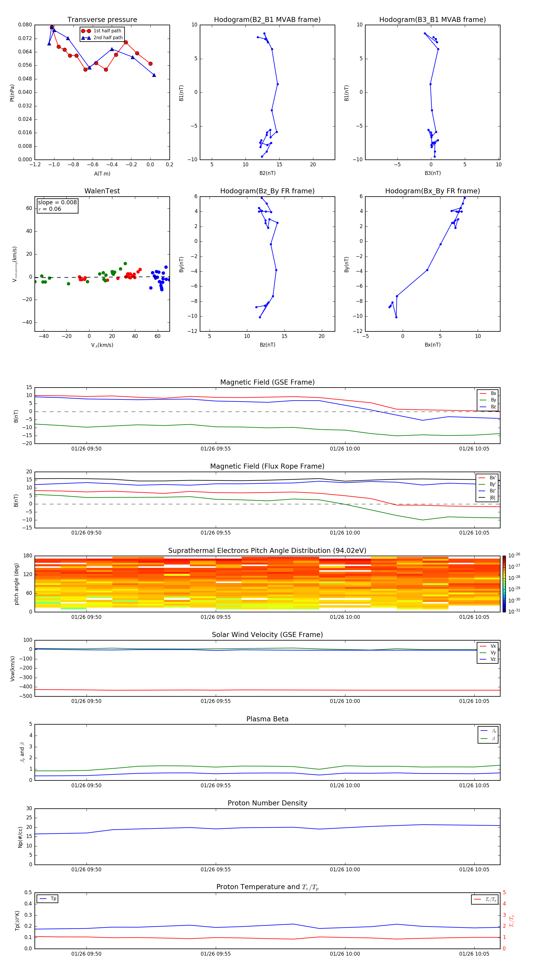Click the 'Bz(nT)' x-axis label
The width and height of the screenshot is (535, 980).
pyautogui.click(x=267, y=345)
